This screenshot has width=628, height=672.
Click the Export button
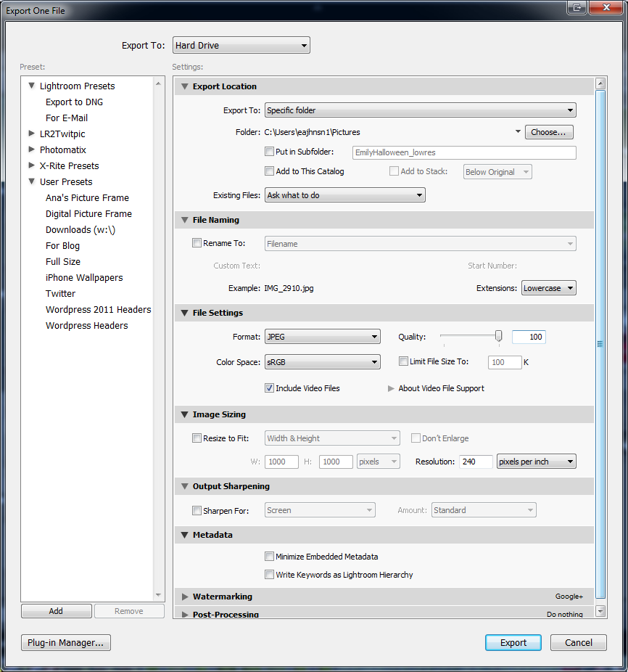tap(513, 642)
